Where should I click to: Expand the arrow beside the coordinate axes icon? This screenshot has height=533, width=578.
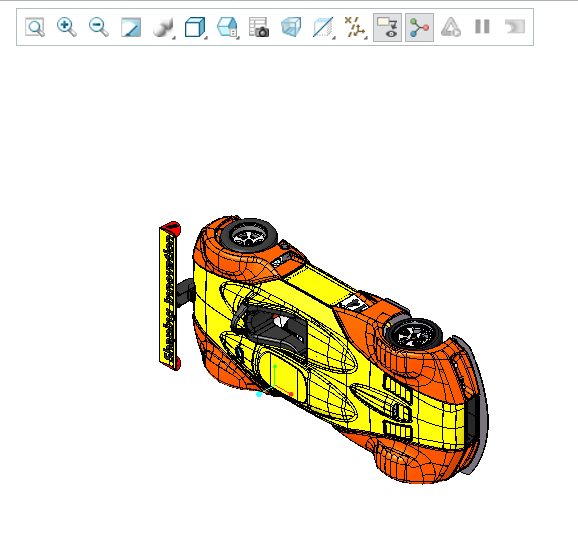coord(366,38)
